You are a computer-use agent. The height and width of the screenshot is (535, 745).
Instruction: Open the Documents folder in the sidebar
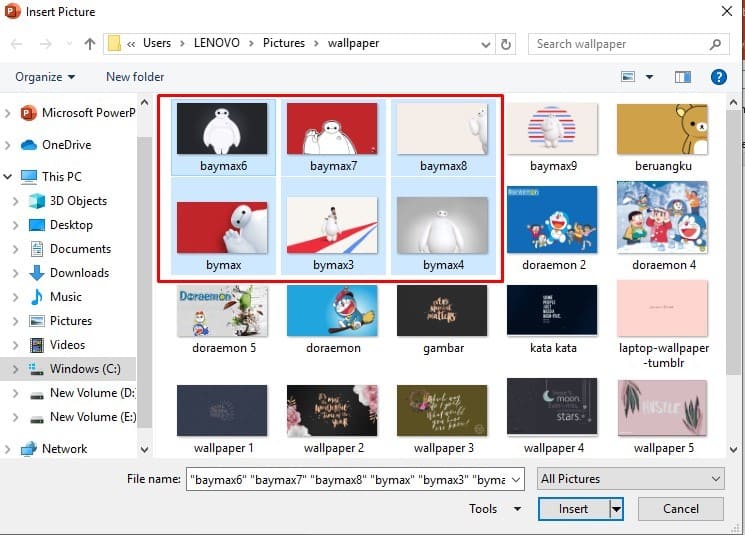(69, 248)
